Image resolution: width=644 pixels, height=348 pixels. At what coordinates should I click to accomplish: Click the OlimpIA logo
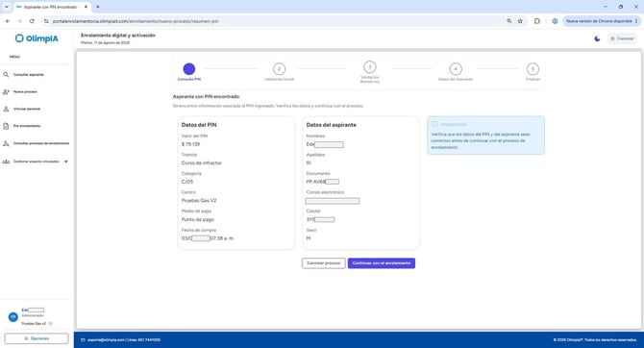[37, 38]
